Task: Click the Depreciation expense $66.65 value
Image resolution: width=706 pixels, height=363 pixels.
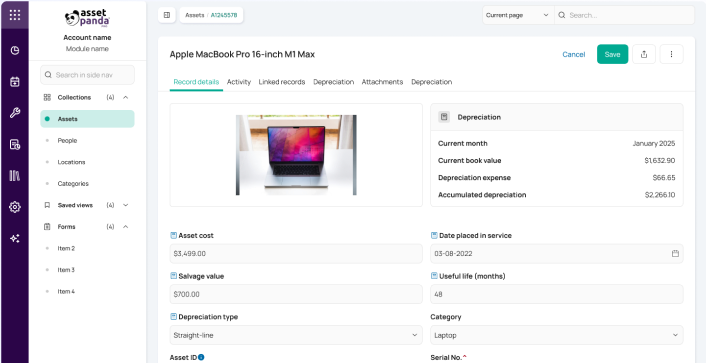Action: click(x=664, y=177)
